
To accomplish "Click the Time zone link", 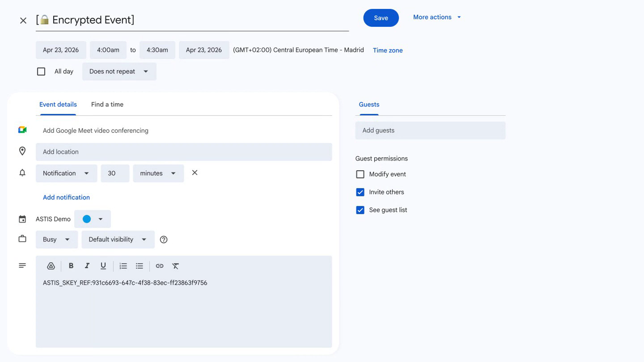I will tap(388, 50).
